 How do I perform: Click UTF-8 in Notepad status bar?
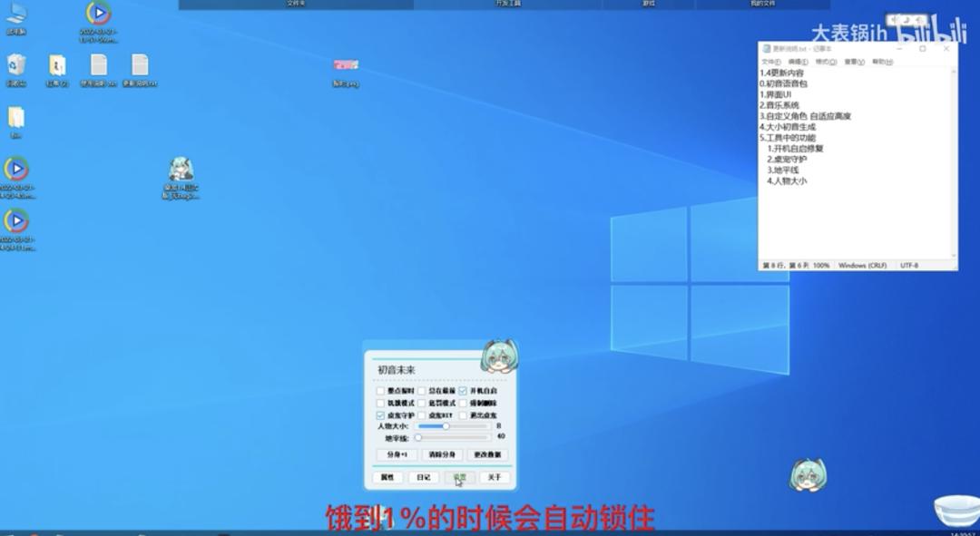(909, 266)
